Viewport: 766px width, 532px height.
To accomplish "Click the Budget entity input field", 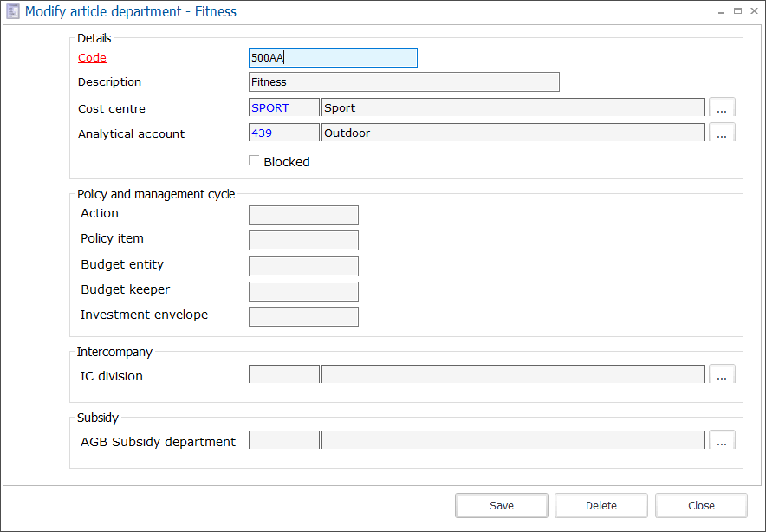I will (x=302, y=266).
